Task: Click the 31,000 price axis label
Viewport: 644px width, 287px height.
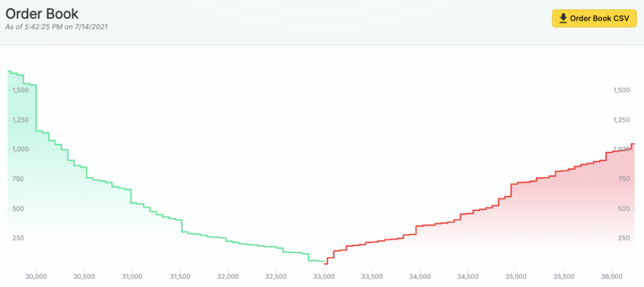Action: pos(132,277)
